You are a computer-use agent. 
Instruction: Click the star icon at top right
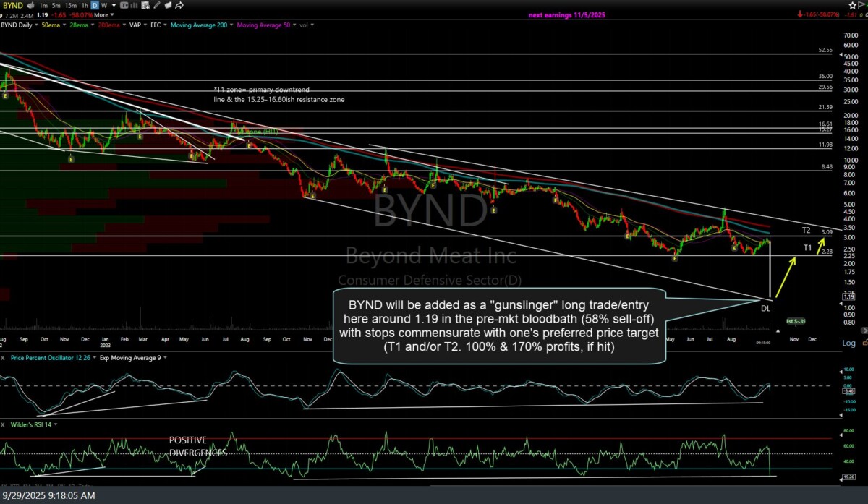click(851, 5)
